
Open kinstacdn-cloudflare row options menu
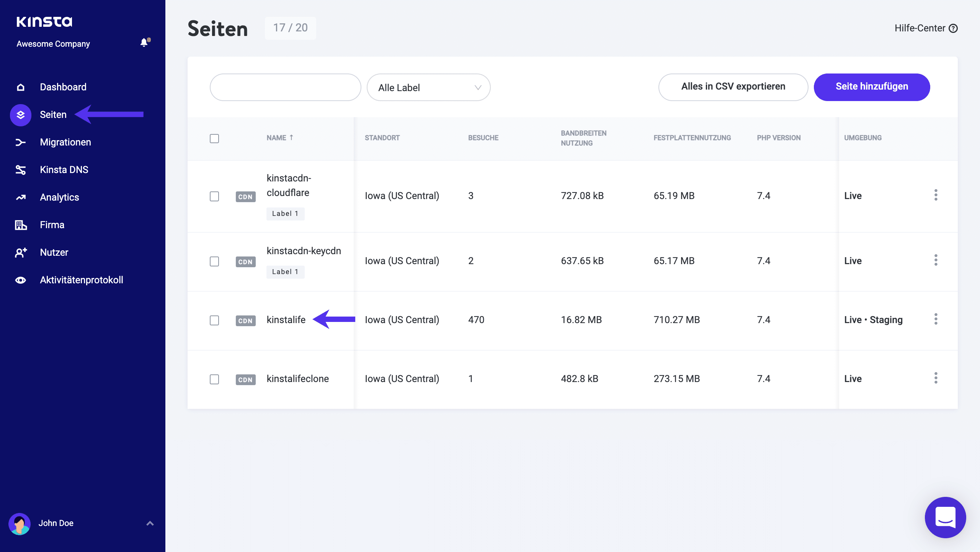point(936,195)
